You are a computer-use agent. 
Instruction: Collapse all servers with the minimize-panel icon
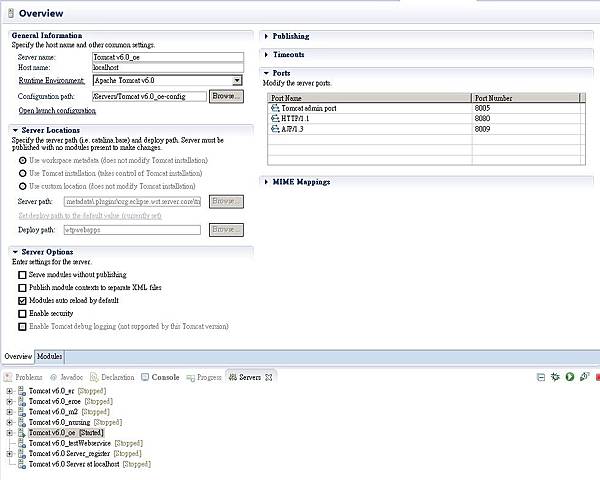541,377
